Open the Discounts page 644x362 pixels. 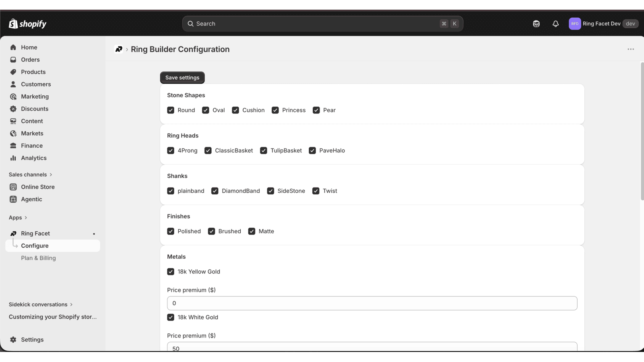(x=53, y=109)
